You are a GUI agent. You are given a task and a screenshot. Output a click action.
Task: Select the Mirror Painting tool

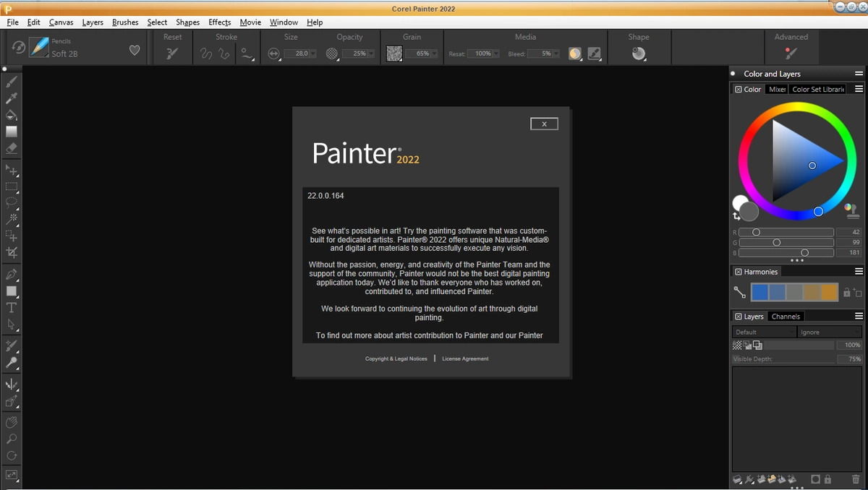12,384
